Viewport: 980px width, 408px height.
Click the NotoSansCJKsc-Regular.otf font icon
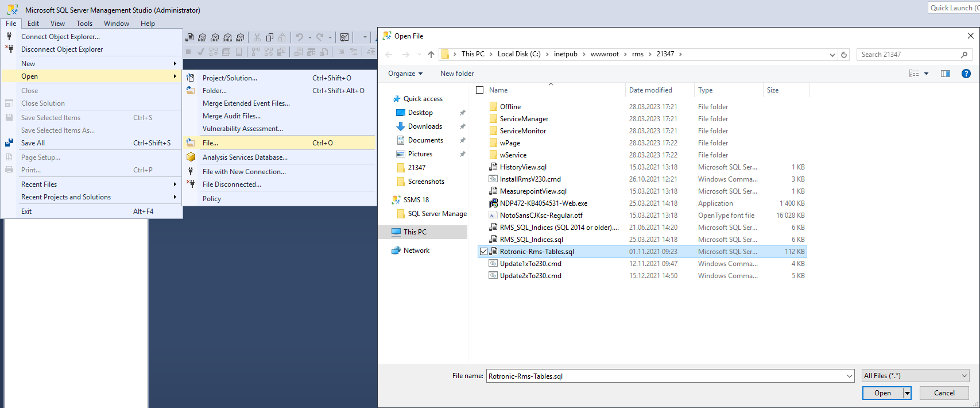493,215
